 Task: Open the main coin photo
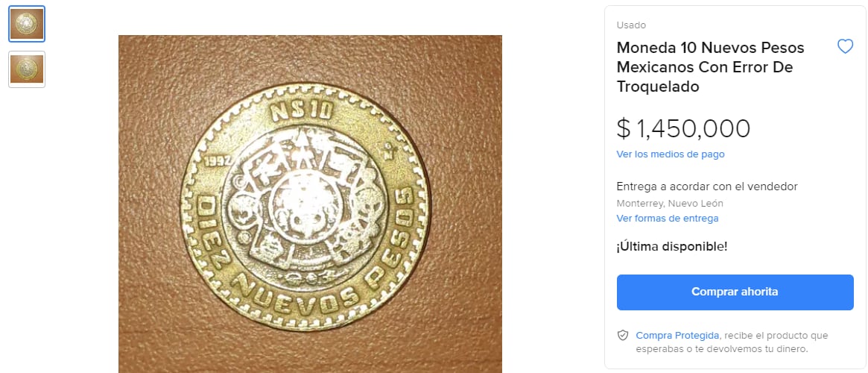click(x=310, y=204)
